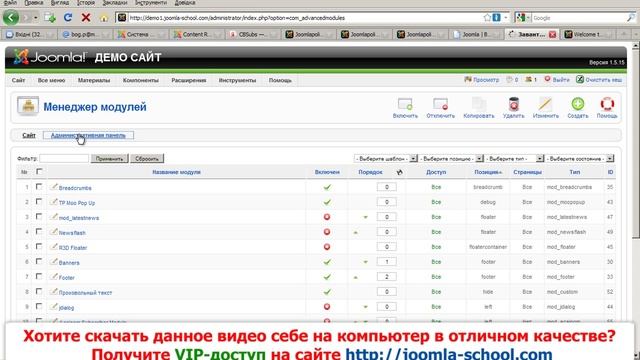Check the TP Moo Pop Up checkbox
The width and height of the screenshot is (640, 360).
point(39,202)
